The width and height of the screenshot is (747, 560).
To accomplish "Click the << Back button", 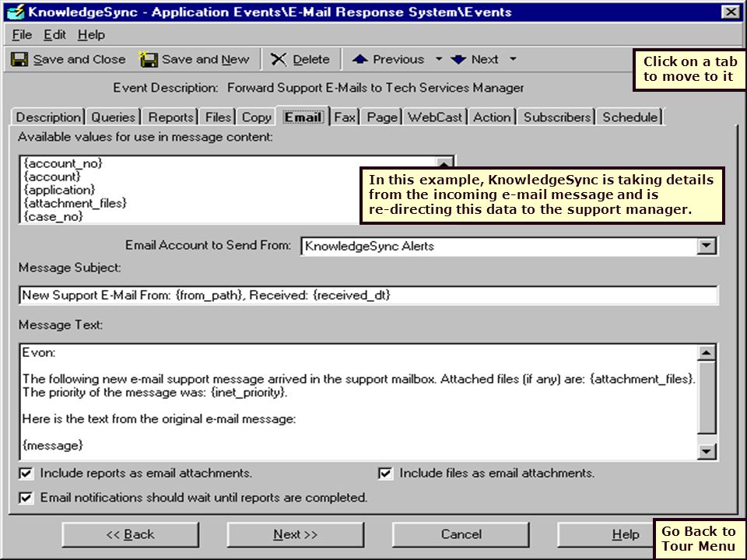I will click(131, 535).
